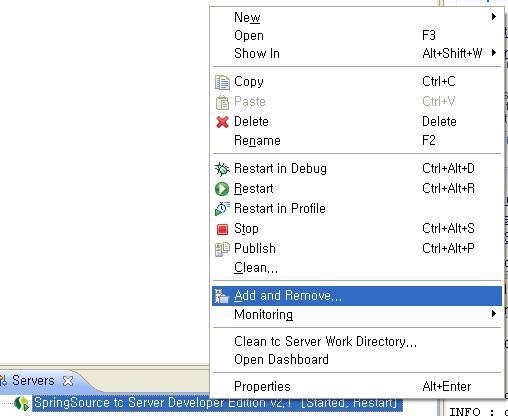Click the grayed Paste clipboard icon
508x416 pixels.
point(222,102)
